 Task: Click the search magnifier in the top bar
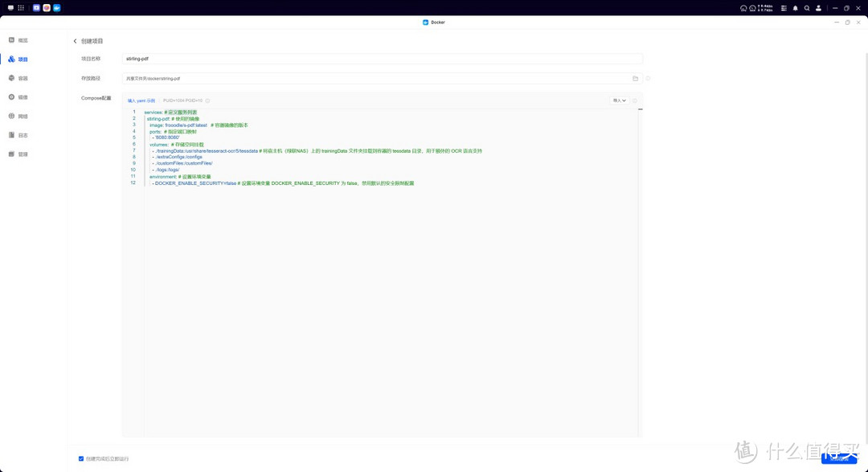807,8
